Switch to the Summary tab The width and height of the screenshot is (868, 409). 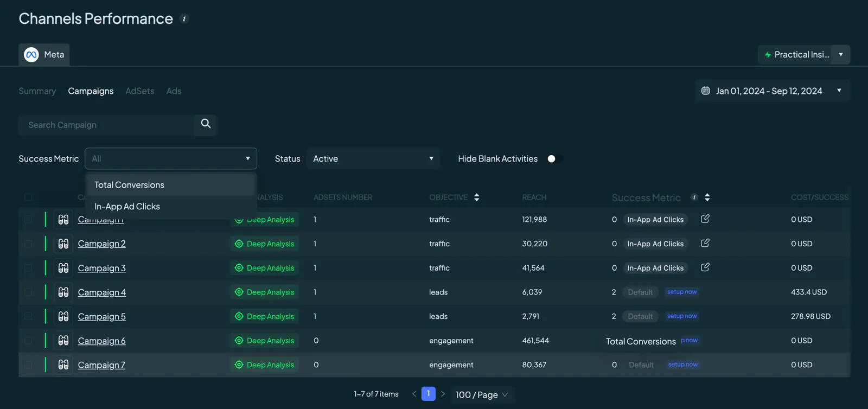click(x=37, y=91)
